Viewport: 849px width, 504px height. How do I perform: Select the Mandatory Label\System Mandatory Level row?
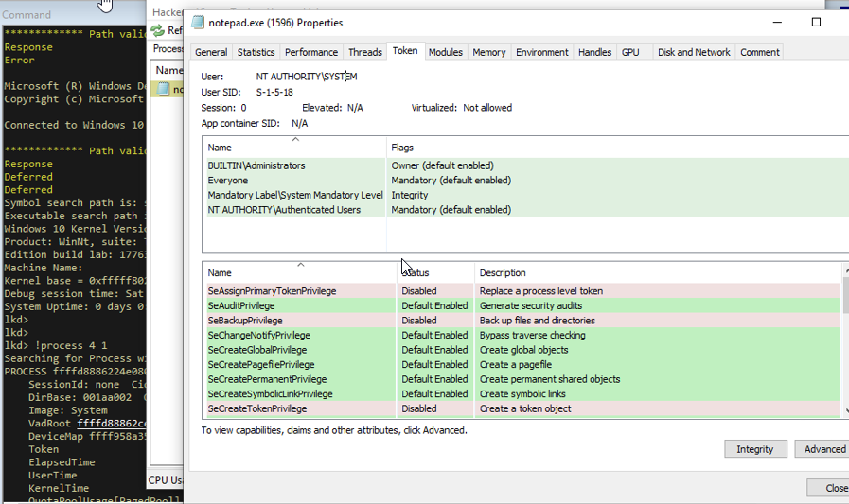pyautogui.click(x=528, y=195)
